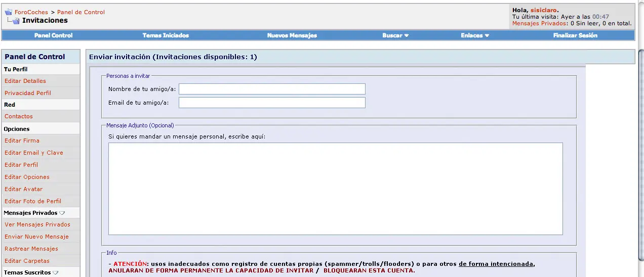Click 'BLOQUEARAN ESTA CUENTA' warning text

tap(368, 270)
